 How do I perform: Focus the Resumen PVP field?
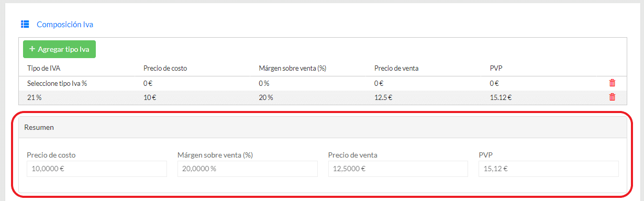[549, 169]
